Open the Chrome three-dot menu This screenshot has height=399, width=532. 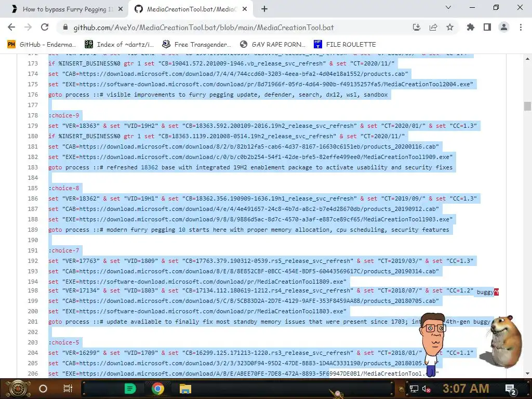(x=521, y=28)
